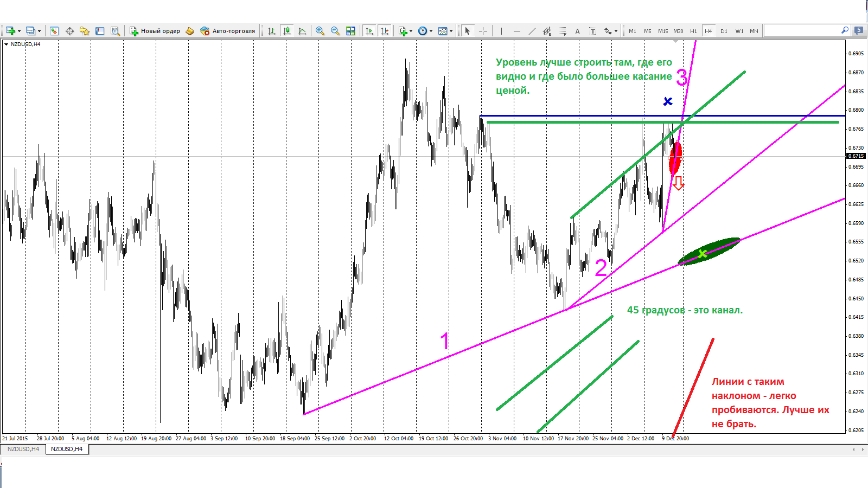Image resolution: width=868 pixels, height=488 pixels.
Task: Zoom in on the chart
Action: pos(320,31)
